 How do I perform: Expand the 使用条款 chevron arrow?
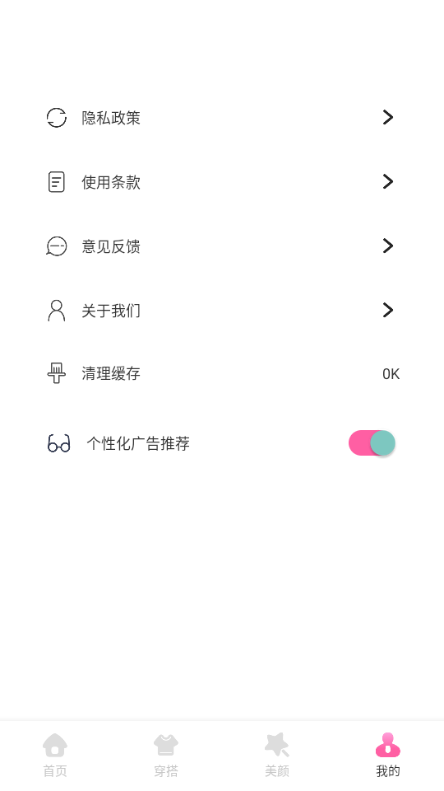[387, 182]
